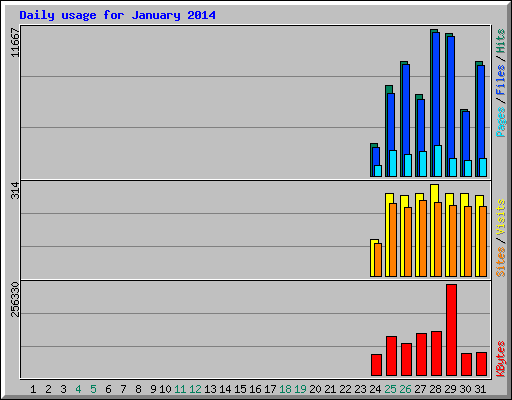Click the 314 axis value
Viewport: 512px width, 400px height.
coord(15,190)
